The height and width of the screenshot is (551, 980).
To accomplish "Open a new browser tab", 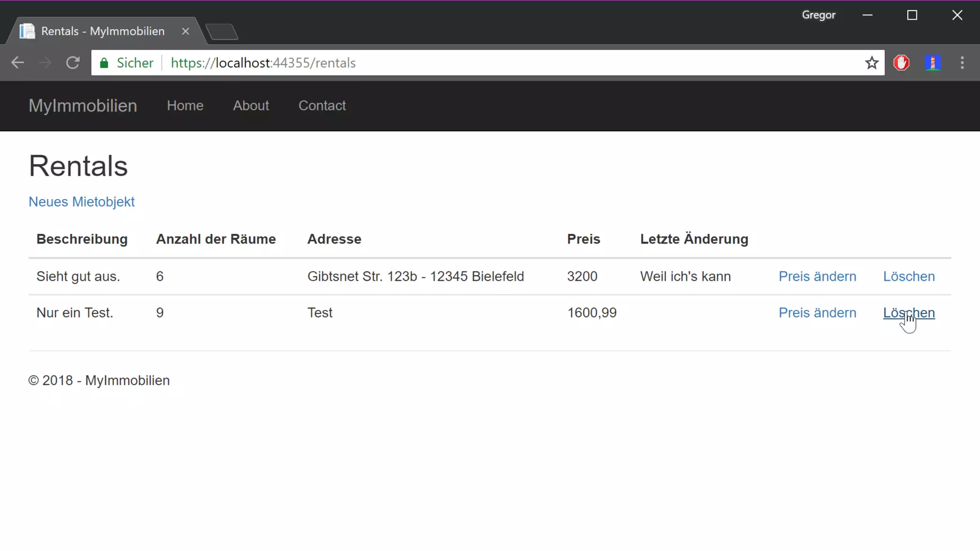I will click(222, 32).
